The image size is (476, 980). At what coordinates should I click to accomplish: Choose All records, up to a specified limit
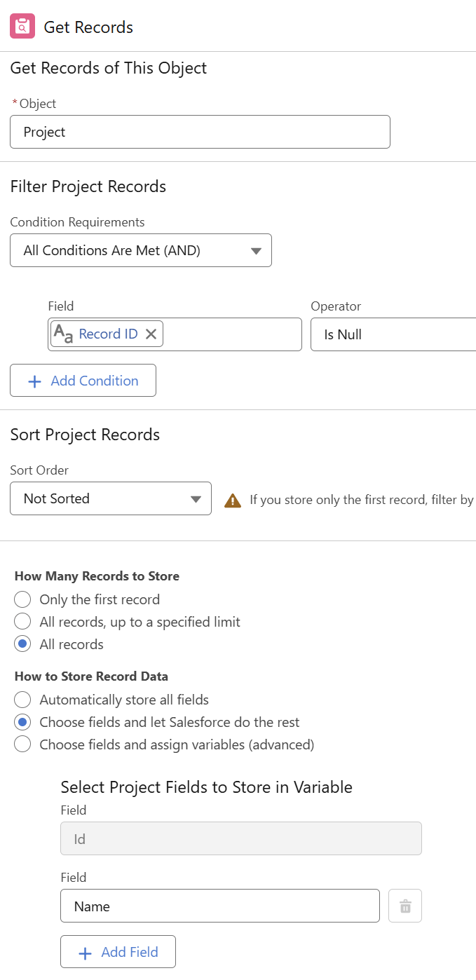pyautogui.click(x=23, y=622)
